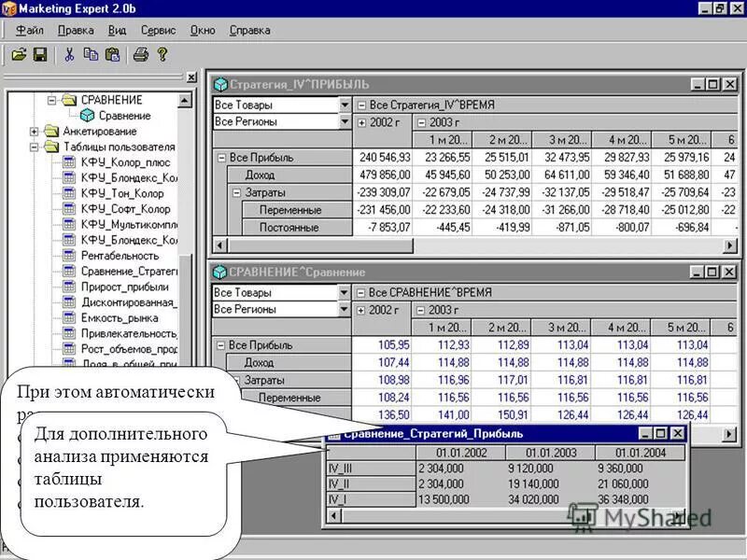Image resolution: width=747 pixels, height=560 pixels.
Task: Click table icon next to Емкость_рынка
Action: pos(69,317)
